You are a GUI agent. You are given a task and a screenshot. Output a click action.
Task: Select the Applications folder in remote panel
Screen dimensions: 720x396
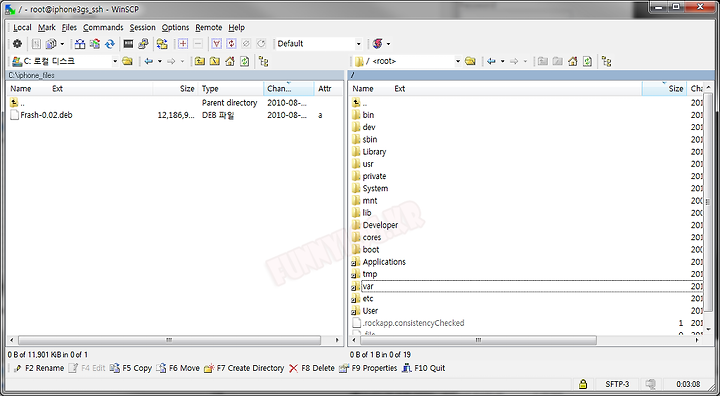pos(384,262)
